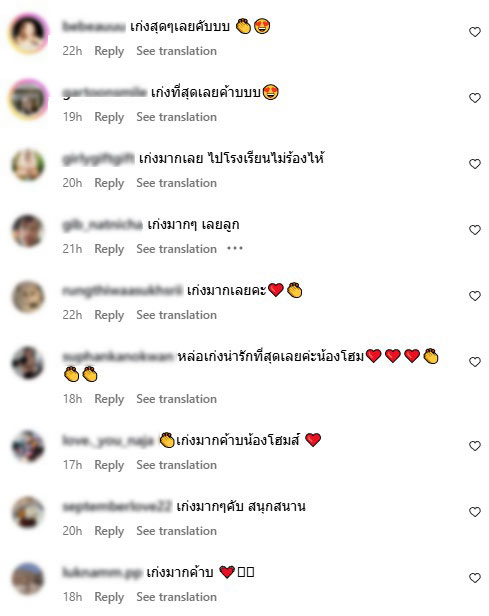See translation of the three-hearts comment
The height and width of the screenshot is (616, 489).
point(176,399)
